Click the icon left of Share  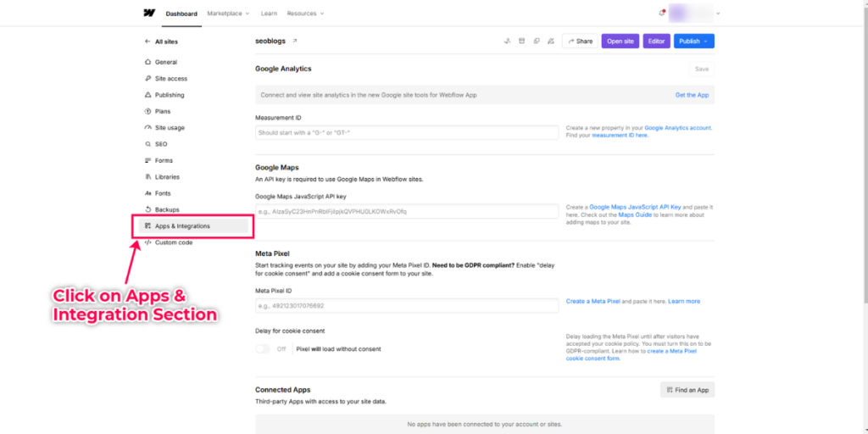tap(551, 41)
